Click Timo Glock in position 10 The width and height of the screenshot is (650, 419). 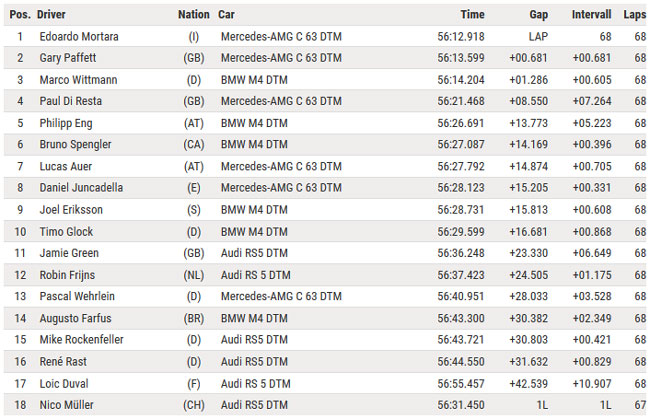click(66, 232)
